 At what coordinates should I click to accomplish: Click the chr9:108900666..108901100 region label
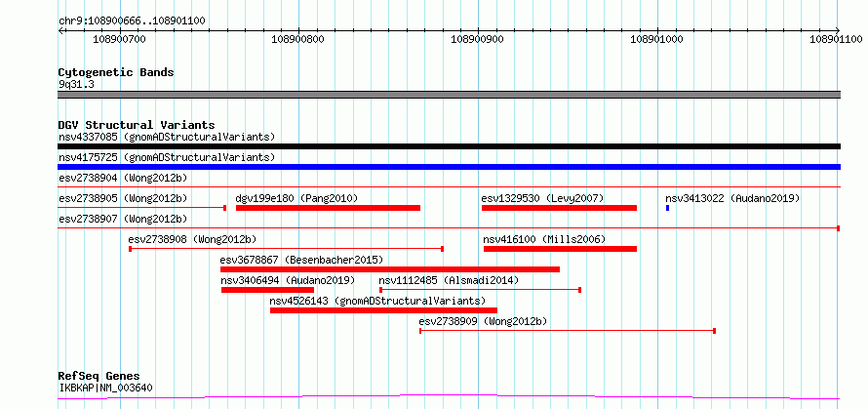click(x=132, y=21)
